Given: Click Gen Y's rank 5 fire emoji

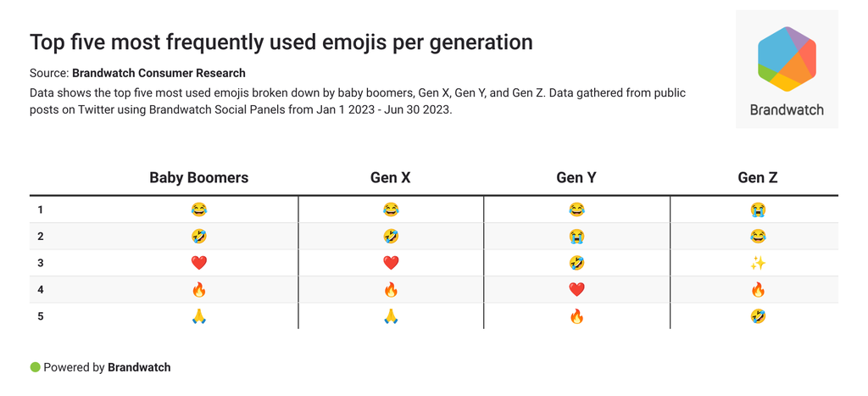Looking at the screenshot, I should [576, 316].
